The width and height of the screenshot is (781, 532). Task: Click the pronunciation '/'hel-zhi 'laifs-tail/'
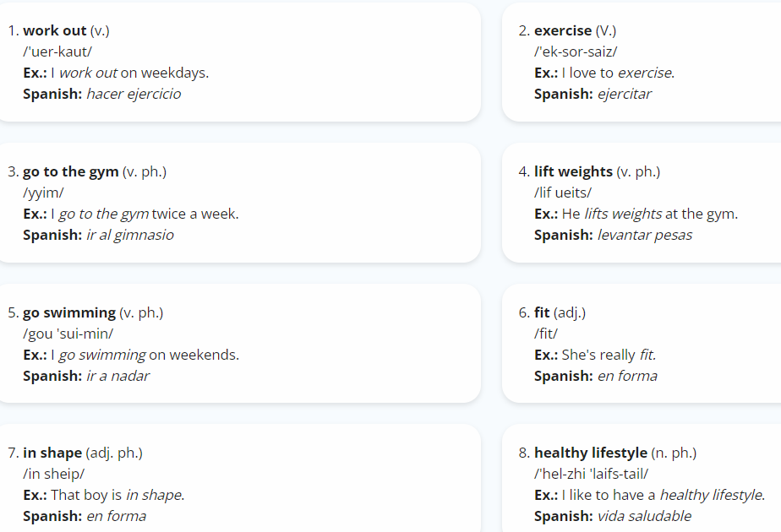coord(591,474)
